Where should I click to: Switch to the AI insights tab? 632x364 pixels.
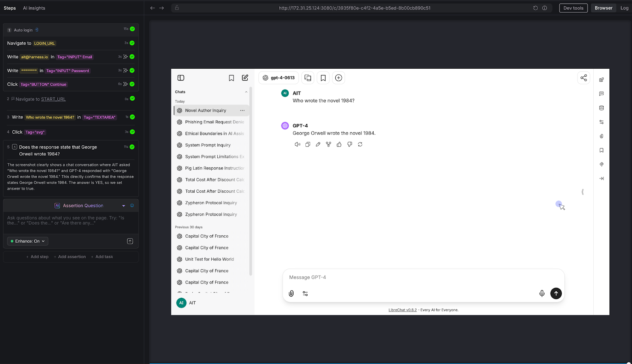[34, 8]
